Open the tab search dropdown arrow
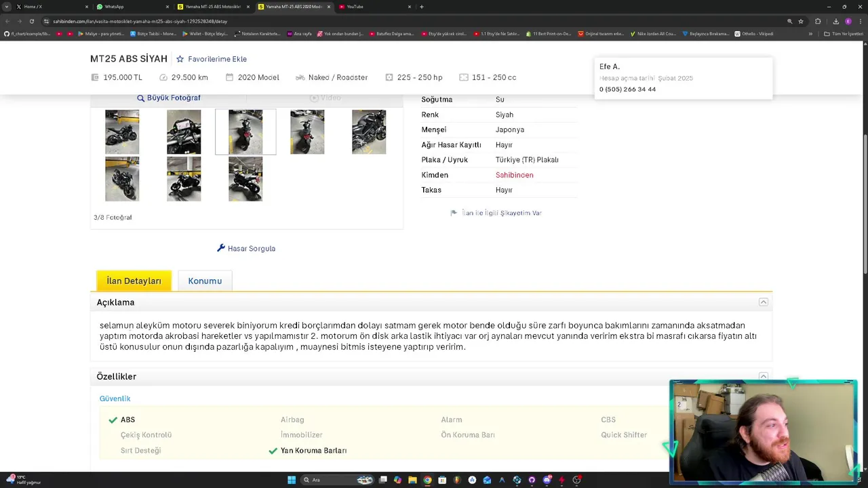868x488 pixels. (x=7, y=7)
